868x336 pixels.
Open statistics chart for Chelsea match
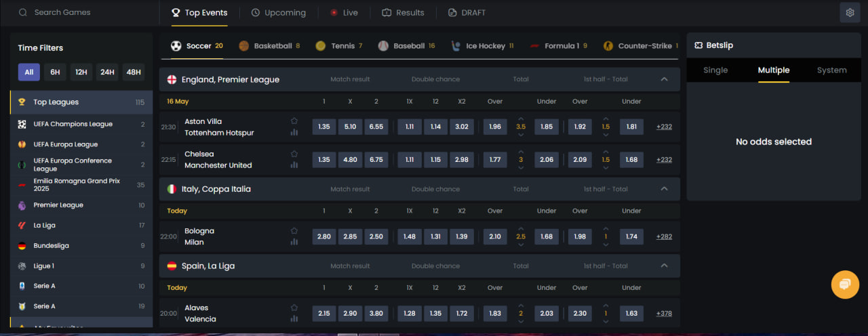pos(294,165)
